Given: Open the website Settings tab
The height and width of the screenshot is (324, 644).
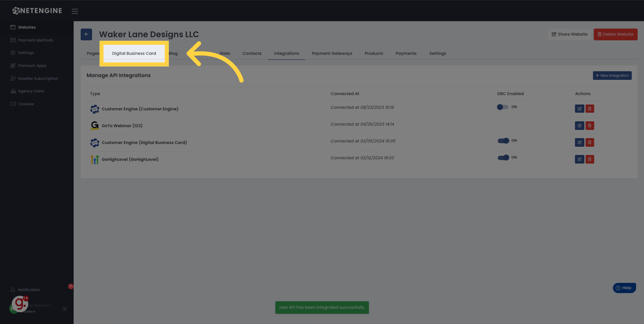Looking at the screenshot, I should pyautogui.click(x=438, y=53).
